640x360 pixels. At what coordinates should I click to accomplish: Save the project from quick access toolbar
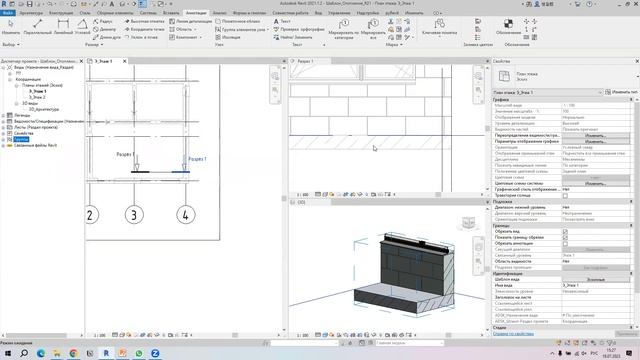[29, 4]
